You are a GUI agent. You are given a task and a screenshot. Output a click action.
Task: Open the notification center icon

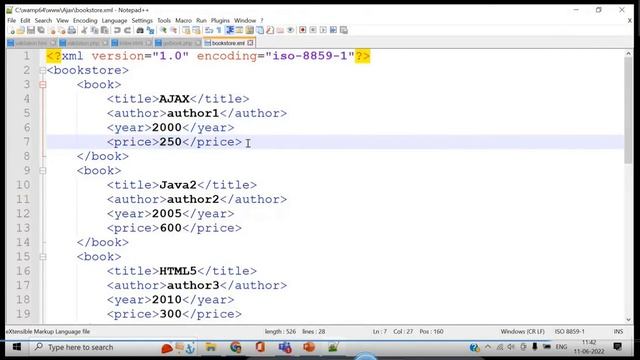pyautogui.click(x=618, y=347)
